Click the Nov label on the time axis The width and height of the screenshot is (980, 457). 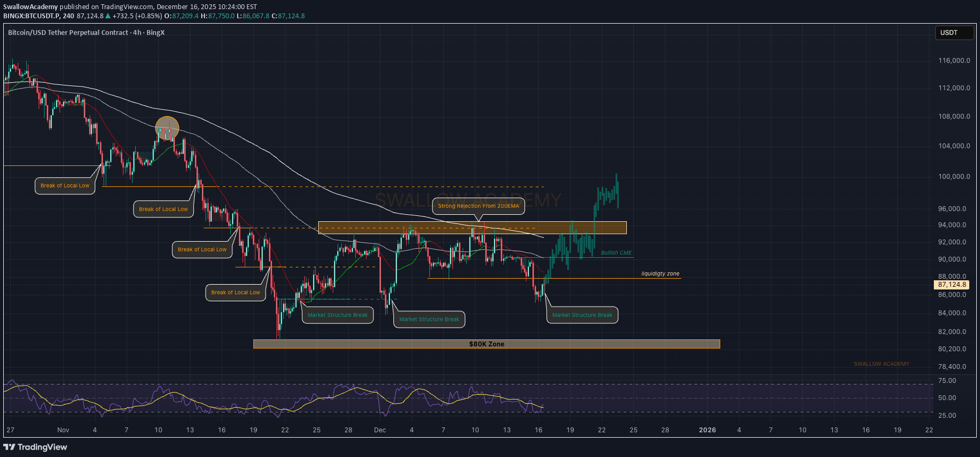pyautogui.click(x=63, y=430)
